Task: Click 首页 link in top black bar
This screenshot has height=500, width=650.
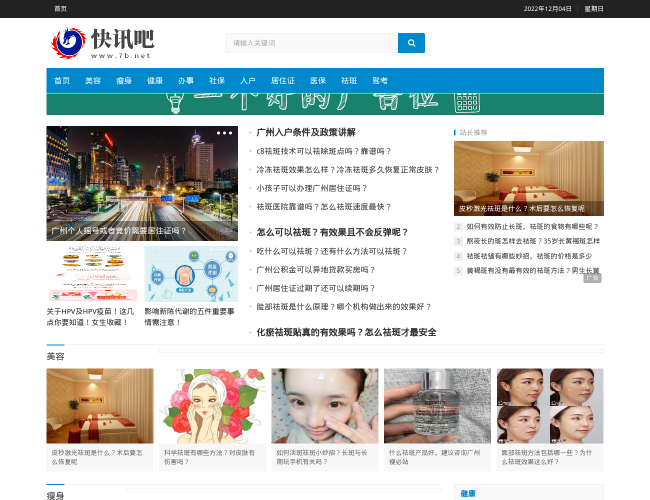Action: tap(61, 8)
